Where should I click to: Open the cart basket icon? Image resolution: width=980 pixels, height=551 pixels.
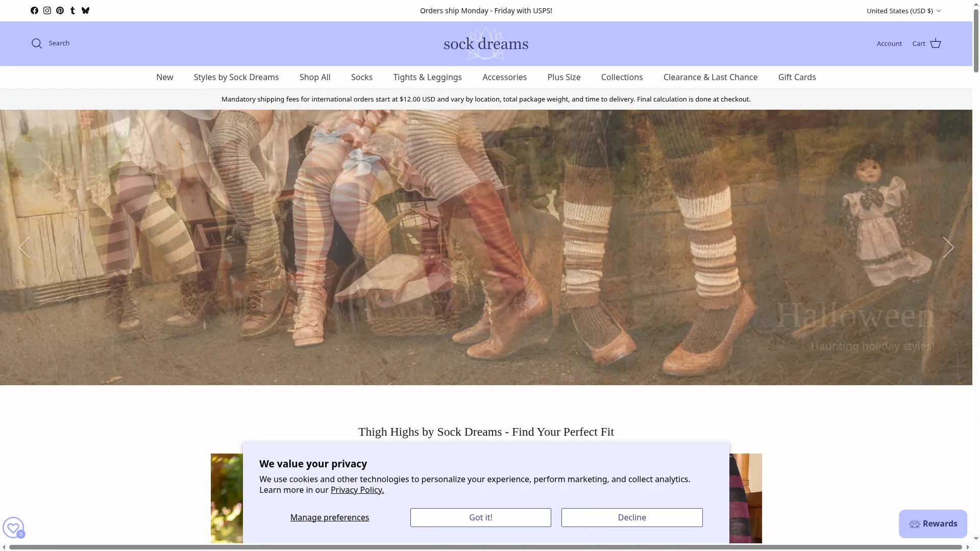[x=936, y=43]
